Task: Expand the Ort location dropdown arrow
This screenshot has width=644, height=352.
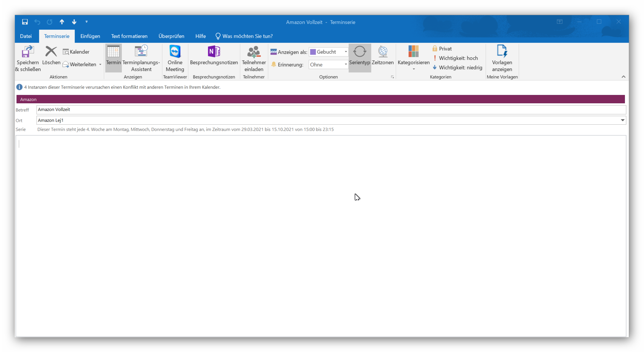Action: pos(623,120)
